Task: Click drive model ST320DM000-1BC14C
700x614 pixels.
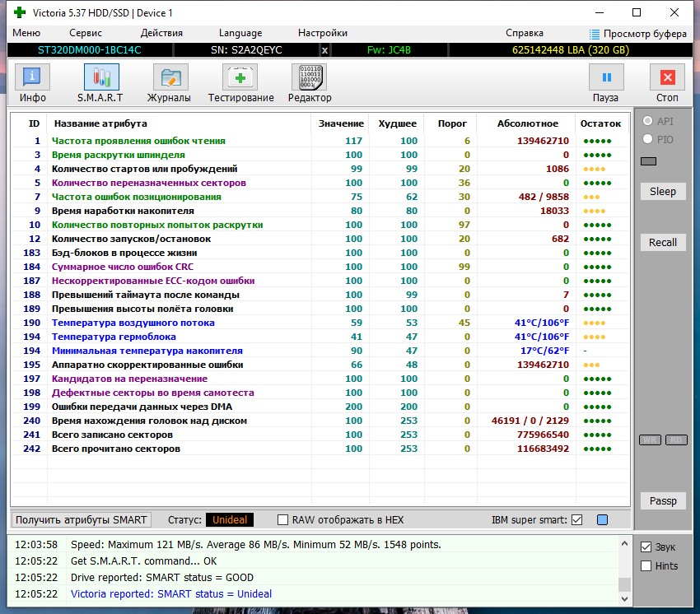Action: 89,50
